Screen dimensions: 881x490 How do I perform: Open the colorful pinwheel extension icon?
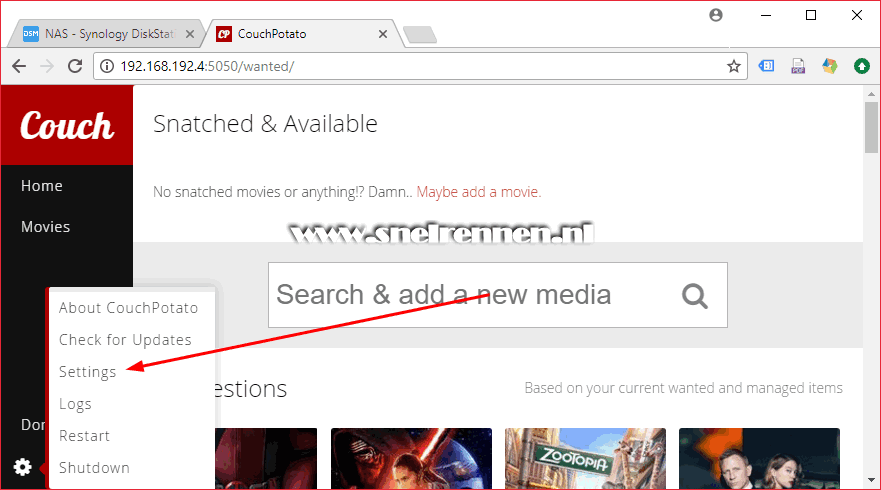[830, 66]
